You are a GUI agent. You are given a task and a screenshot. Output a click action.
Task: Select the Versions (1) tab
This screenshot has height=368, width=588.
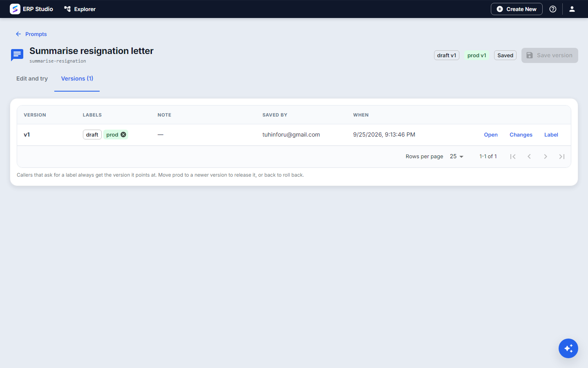tap(77, 79)
